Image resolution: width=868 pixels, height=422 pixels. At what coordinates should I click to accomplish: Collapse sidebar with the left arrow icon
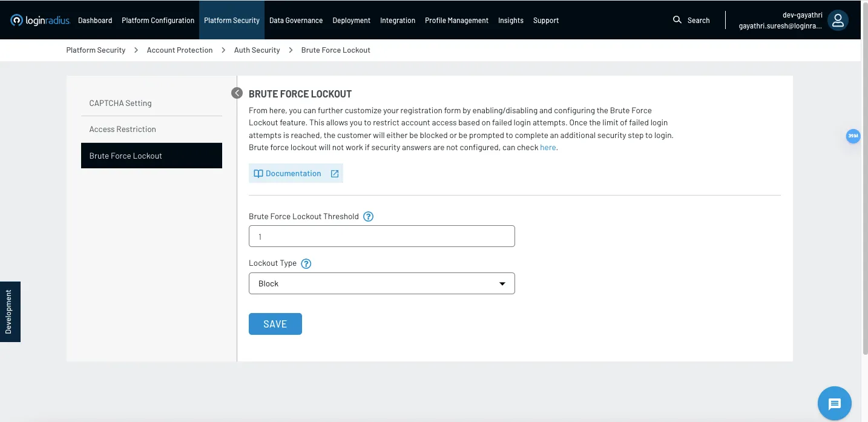click(x=237, y=93)
